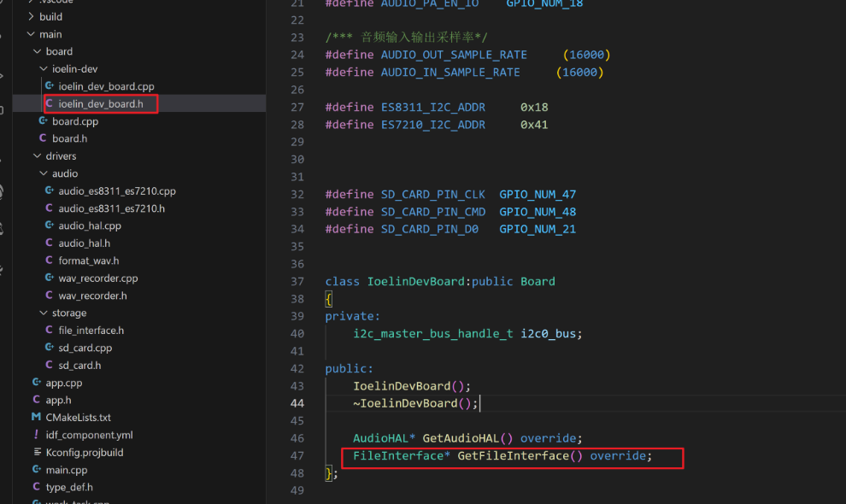Image resolution: width=846 pixels, height=504 pixels.
Task: Click the 16000 value on line 24
Action: (586, 55)
